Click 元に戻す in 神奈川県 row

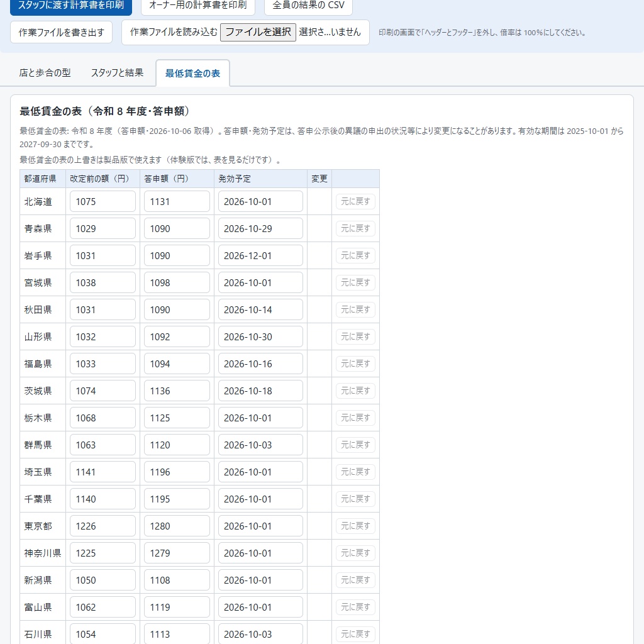(355, 553)
